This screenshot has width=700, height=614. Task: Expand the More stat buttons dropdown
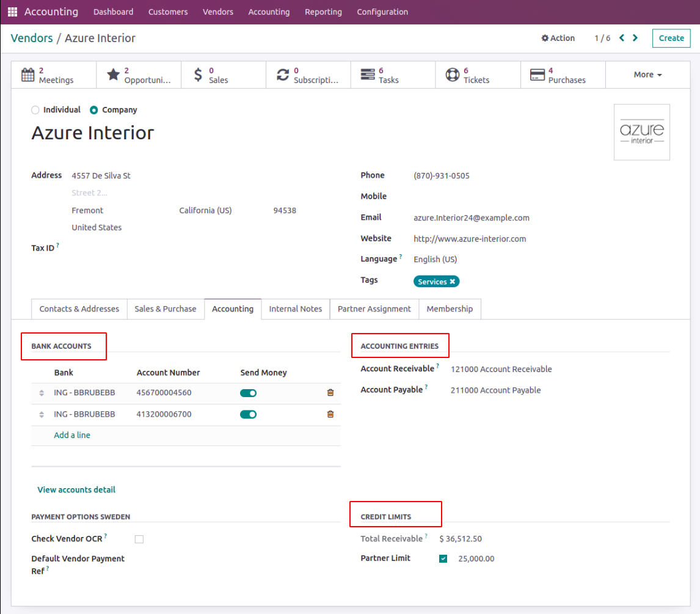click(647, 75)
